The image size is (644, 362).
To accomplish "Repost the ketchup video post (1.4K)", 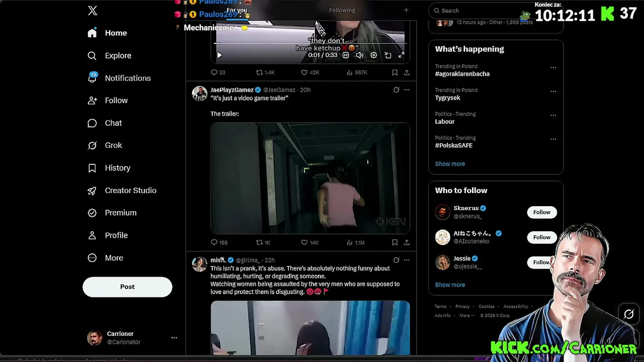I will coord(265,72).
